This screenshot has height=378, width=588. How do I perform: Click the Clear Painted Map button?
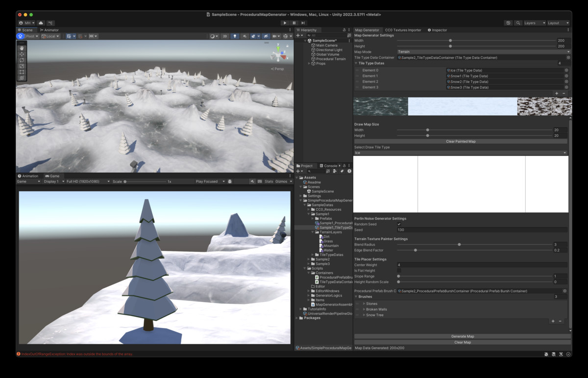click(x=461, y=141)
